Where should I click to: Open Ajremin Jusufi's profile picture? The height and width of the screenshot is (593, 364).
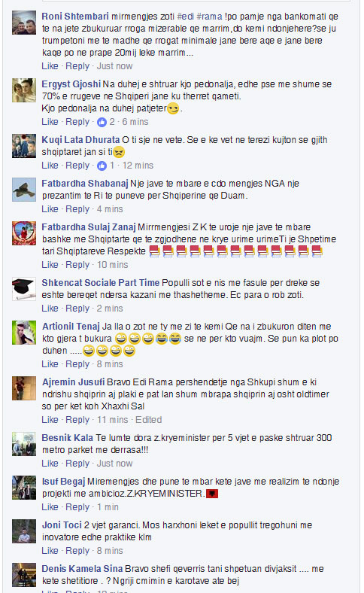coord(24,388)
